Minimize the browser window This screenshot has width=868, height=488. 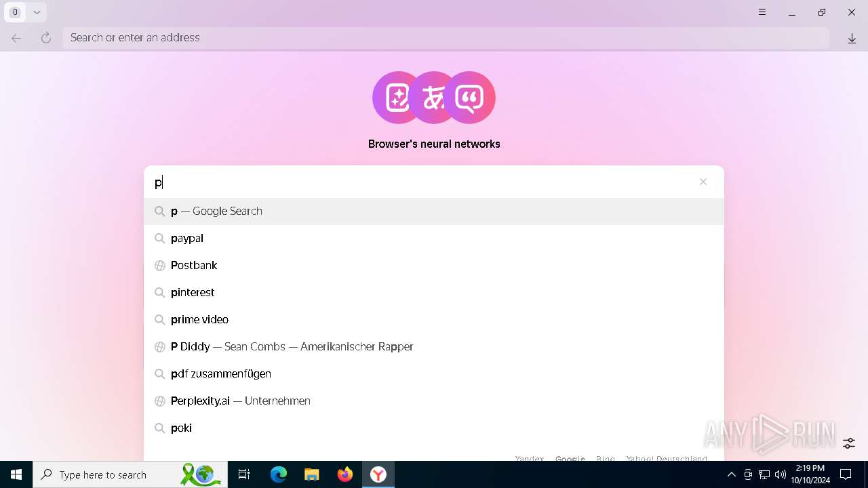792,12
